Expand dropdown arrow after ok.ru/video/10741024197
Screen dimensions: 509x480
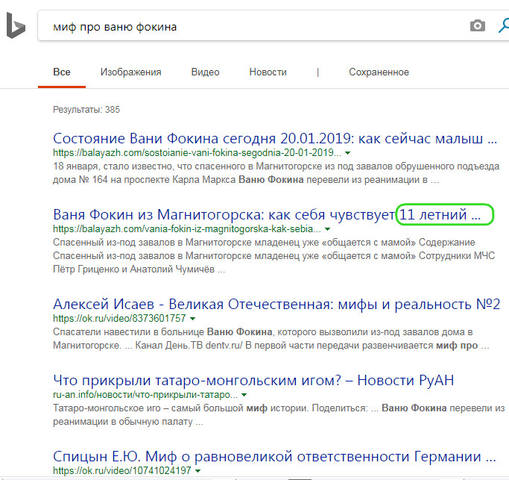coord(198,471)
